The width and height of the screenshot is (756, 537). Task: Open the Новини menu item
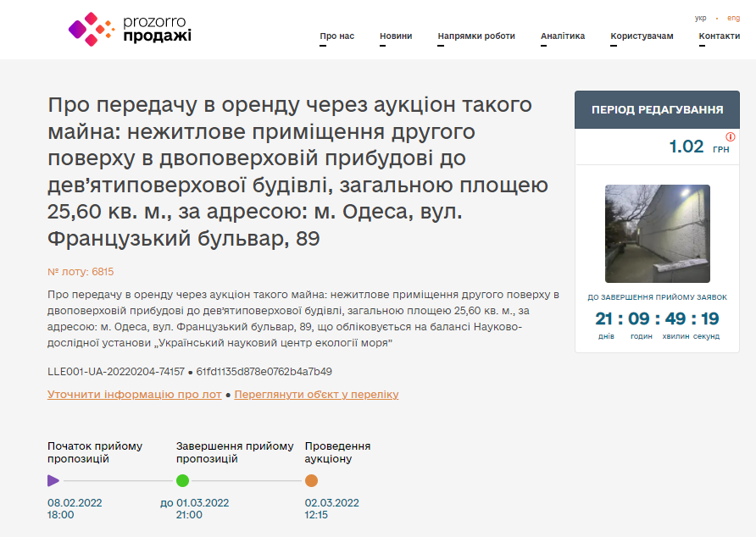click(x=395, y=36)
